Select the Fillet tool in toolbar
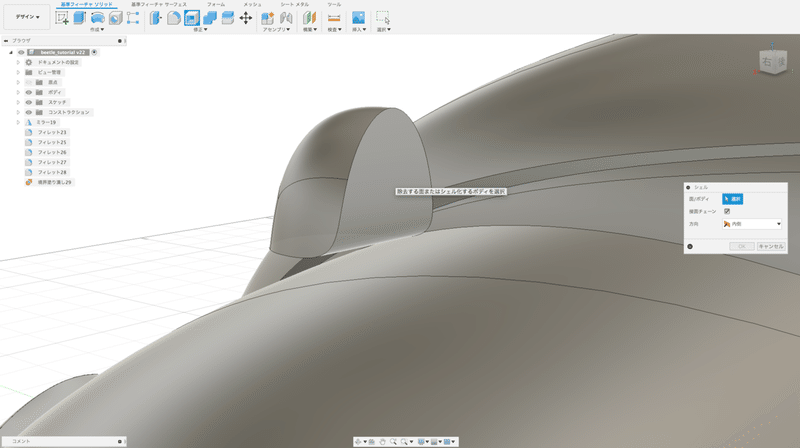800x448 pixels. coord(173,18)
